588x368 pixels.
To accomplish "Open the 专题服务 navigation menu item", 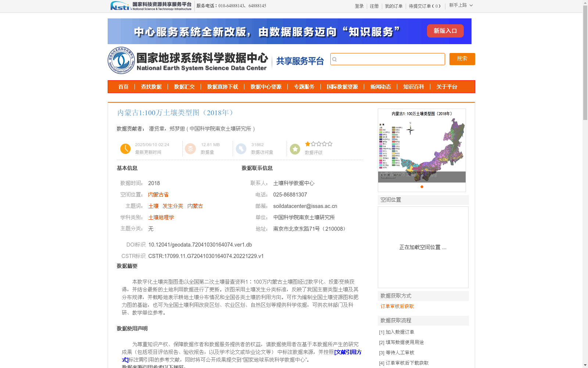I will pyautogui.click(x=304, y=87).
